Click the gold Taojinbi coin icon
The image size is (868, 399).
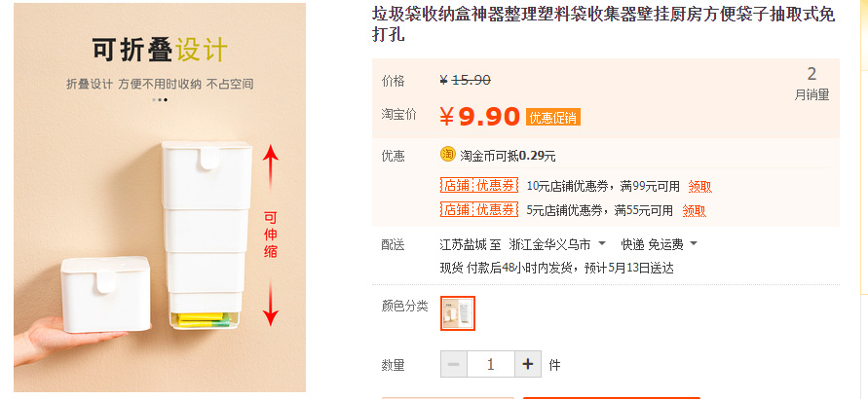pos(448,154)
